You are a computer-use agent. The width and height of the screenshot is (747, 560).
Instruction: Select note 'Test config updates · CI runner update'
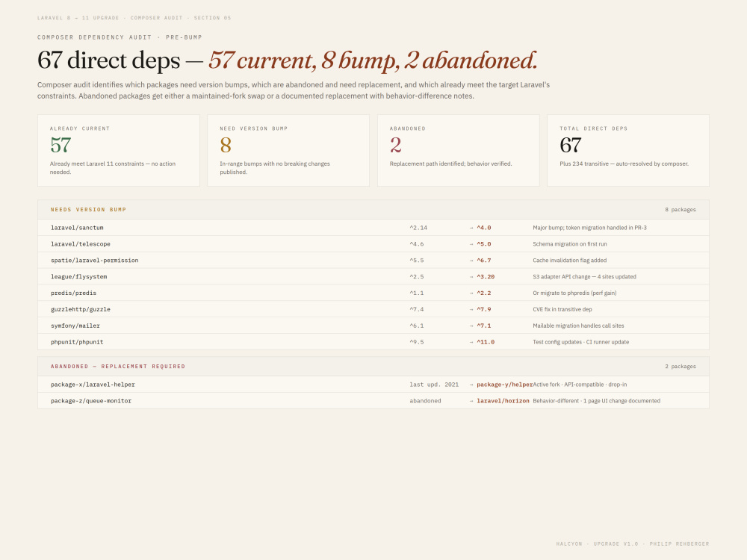pyautogui.click(x=580, y=342)
